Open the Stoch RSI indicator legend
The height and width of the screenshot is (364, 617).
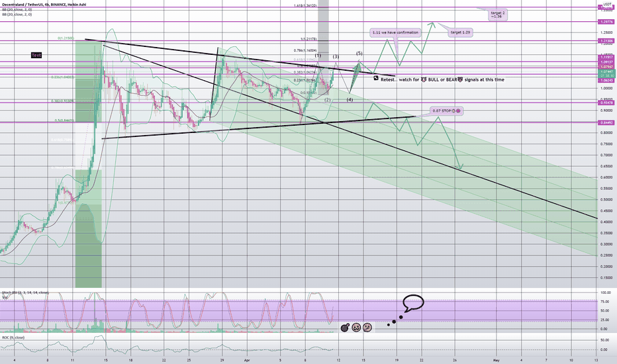[x=25, y=293]
